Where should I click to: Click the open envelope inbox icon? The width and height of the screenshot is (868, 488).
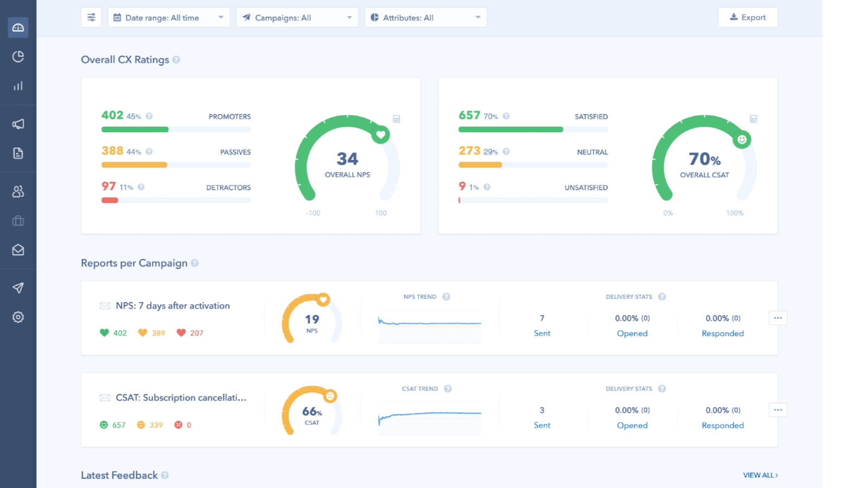point(18,250)
